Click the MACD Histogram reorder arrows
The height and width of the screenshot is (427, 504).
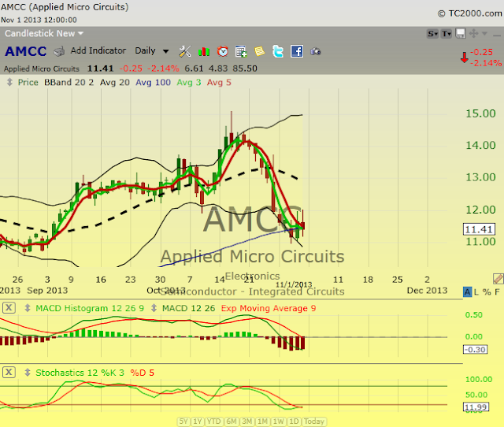click(28, 308)
